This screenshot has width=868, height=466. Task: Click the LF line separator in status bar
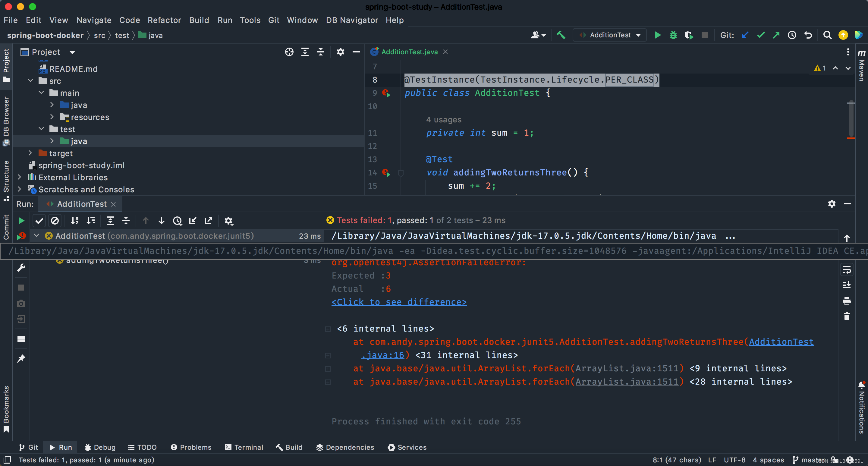(x=712, y=460)
